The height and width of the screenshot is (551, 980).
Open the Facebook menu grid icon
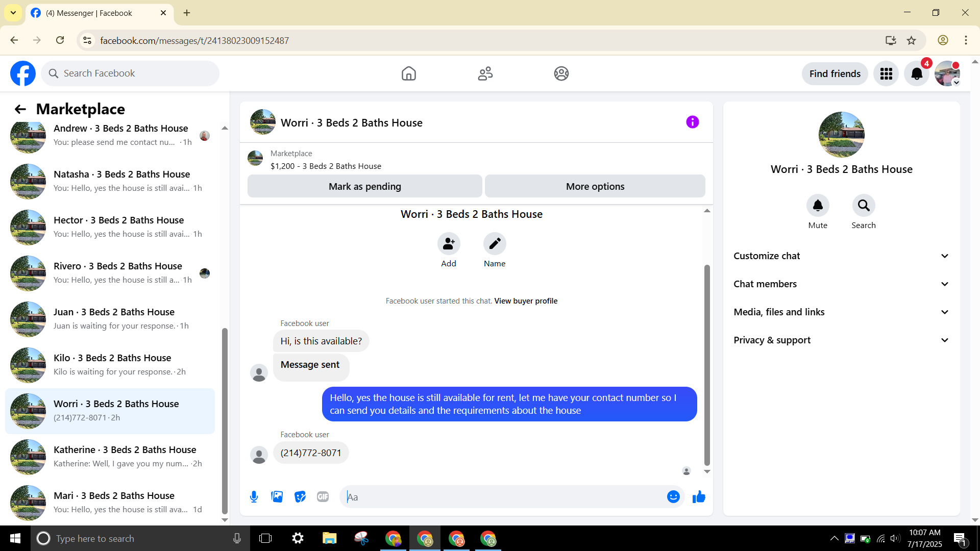click(x=886, y=74)
